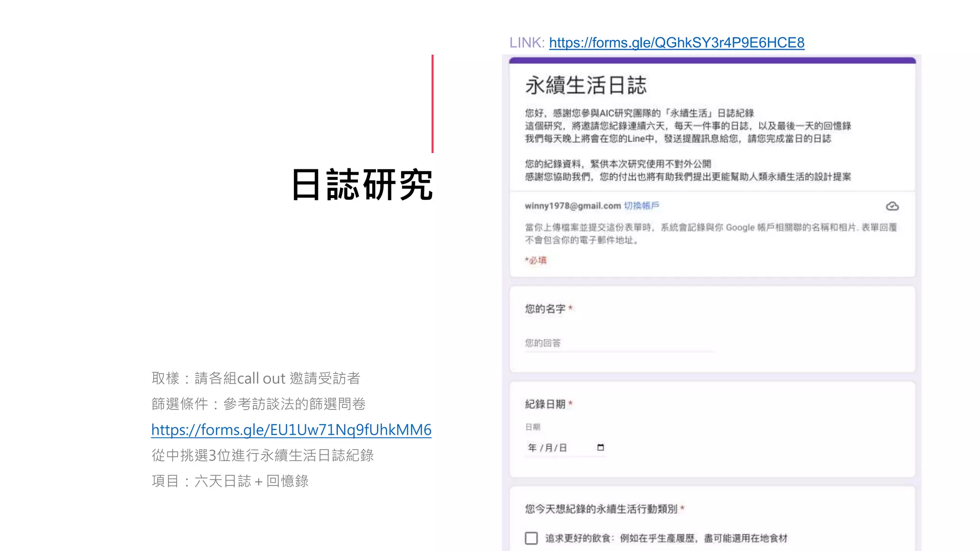Click the 切換帳戶 switch account link

[x=641, y=206]
